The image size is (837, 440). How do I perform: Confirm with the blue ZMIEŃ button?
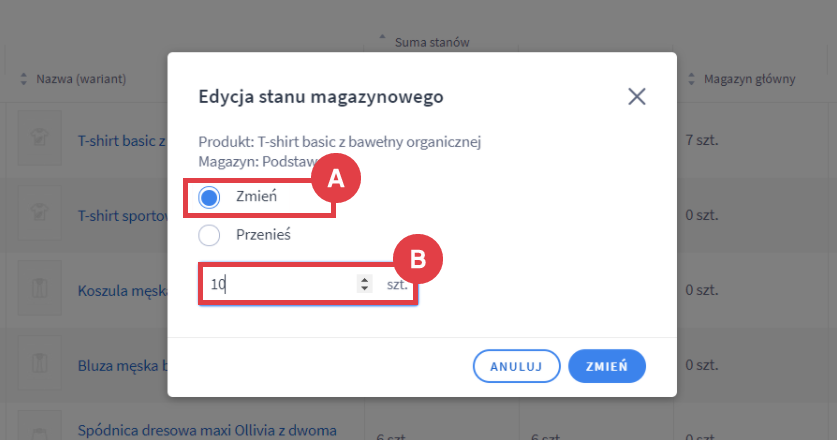click(x=607, y=367)
